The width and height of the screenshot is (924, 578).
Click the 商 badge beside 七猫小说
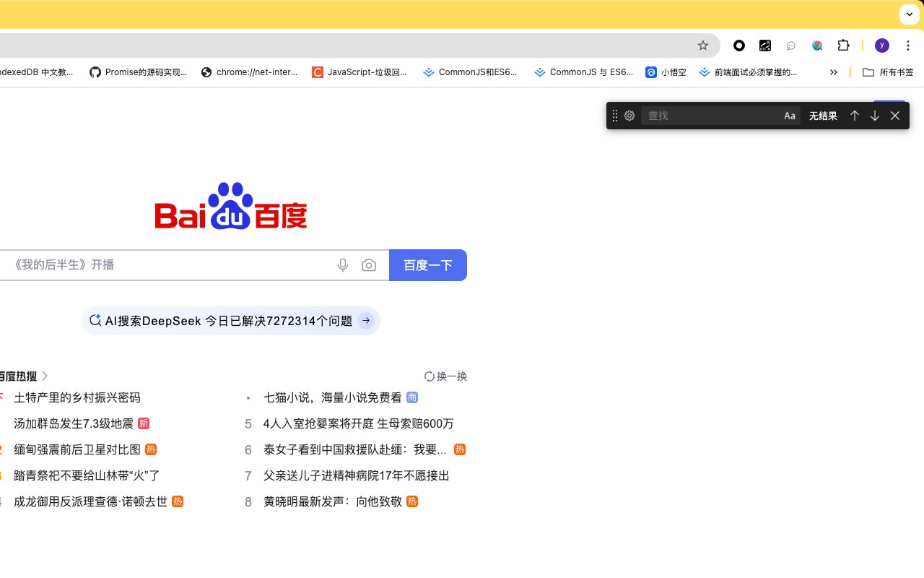click(412, 397)
